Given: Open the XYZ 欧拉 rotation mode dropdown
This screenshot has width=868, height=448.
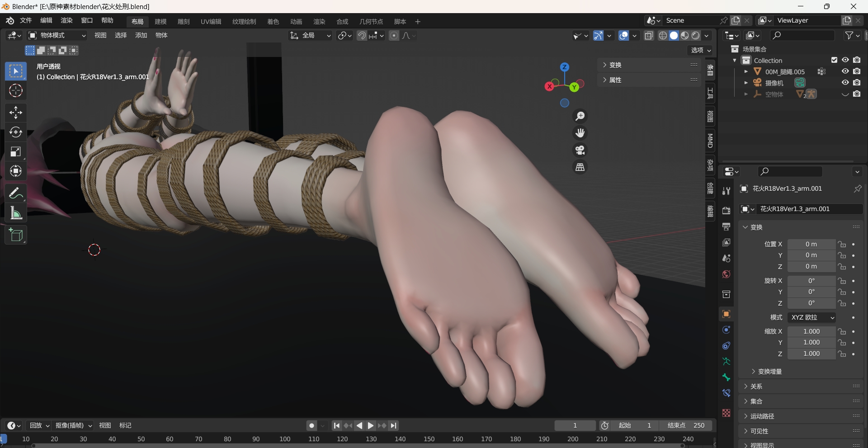Looking at the screenshot, I should click(x=811, y=318).
